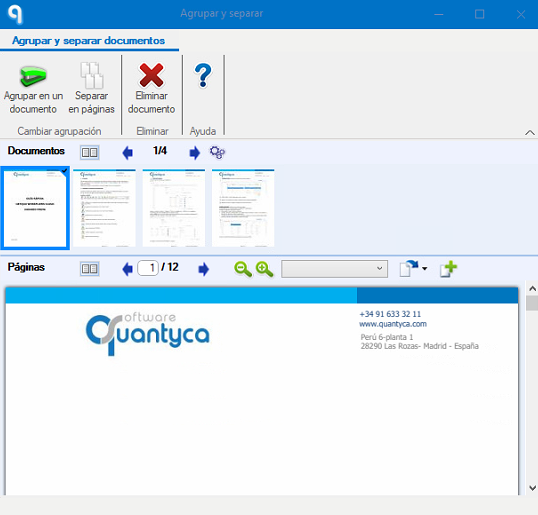Expand the move page icon dropdown arrow
This screenshot has height=515, width=538.
click(x=425, y=269)
